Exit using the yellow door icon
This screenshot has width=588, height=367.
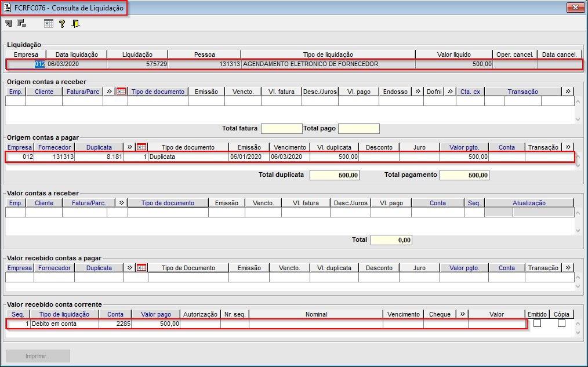76,24
